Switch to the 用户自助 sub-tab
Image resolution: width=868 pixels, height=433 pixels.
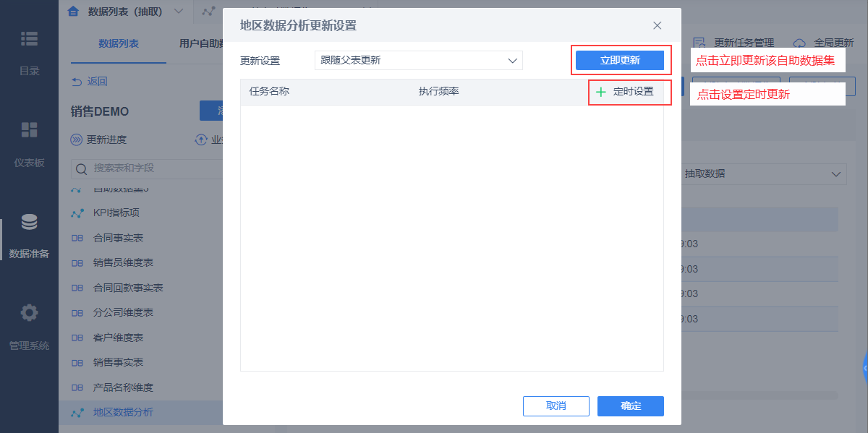point(200,43)
